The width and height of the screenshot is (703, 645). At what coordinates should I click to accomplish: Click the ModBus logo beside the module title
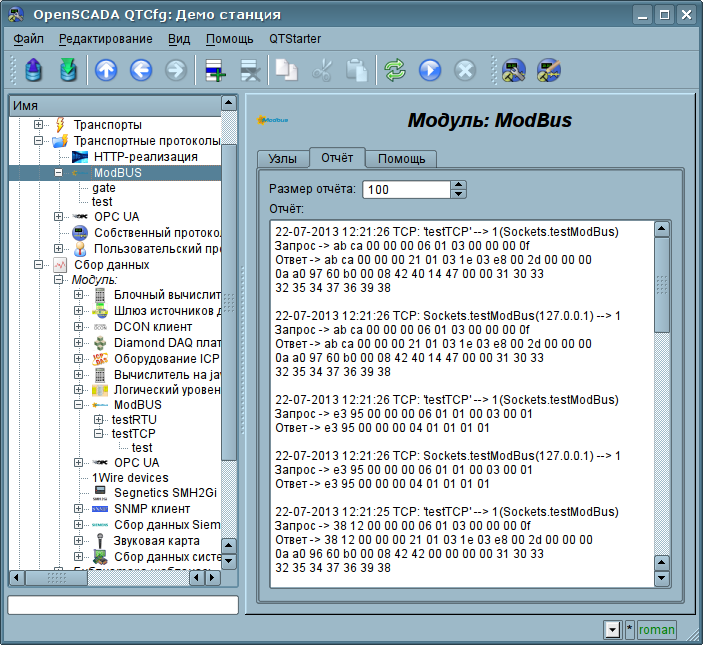point(273,120)
